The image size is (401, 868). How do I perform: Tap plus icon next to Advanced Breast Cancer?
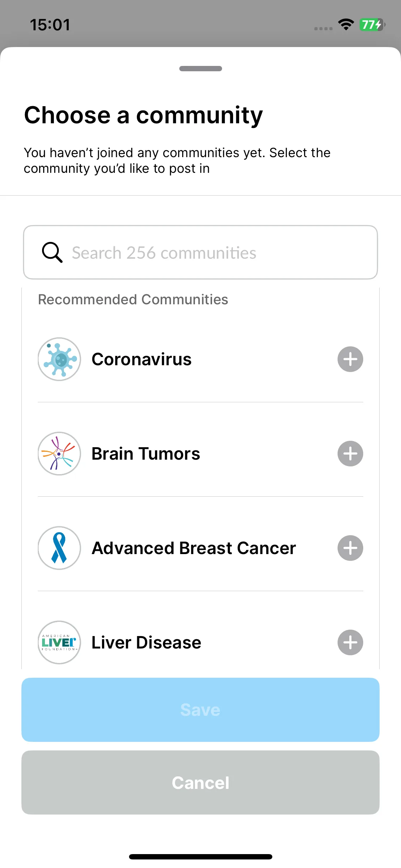[x=350, y=548]
